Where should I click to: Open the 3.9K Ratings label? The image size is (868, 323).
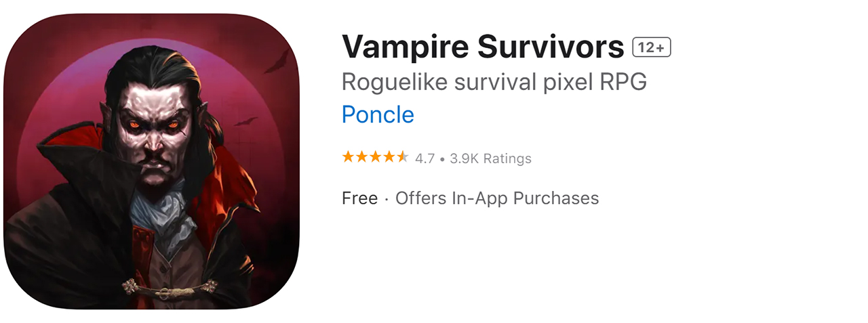click(490, 158)
